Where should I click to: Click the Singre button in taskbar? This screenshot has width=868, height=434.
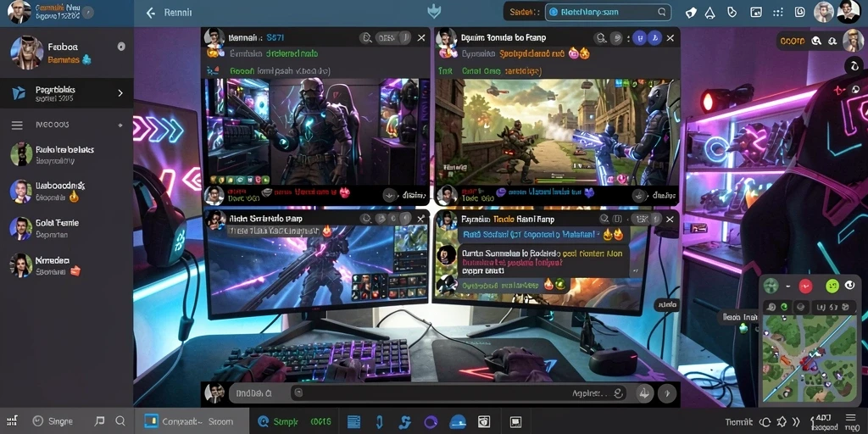click(53, 421)
